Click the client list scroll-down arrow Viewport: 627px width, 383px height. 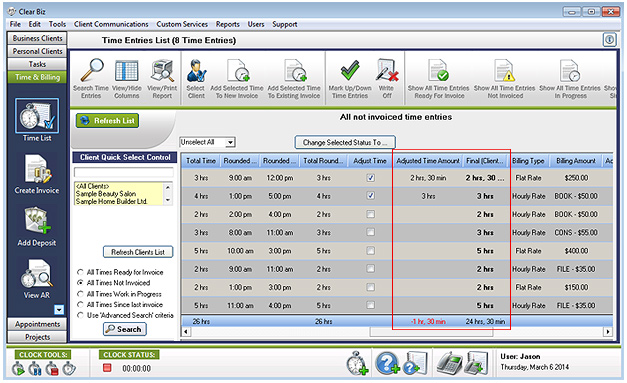click(168, 200)
